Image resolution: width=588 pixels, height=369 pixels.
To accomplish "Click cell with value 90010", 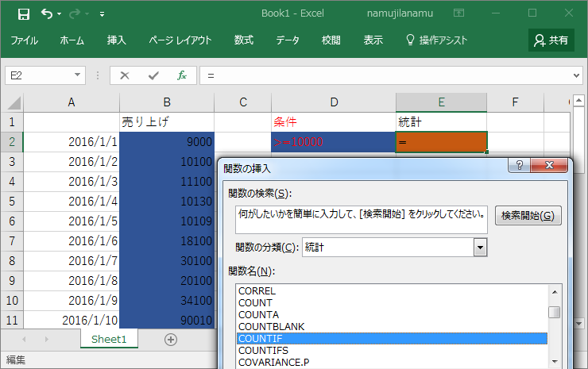I will 167,321.
